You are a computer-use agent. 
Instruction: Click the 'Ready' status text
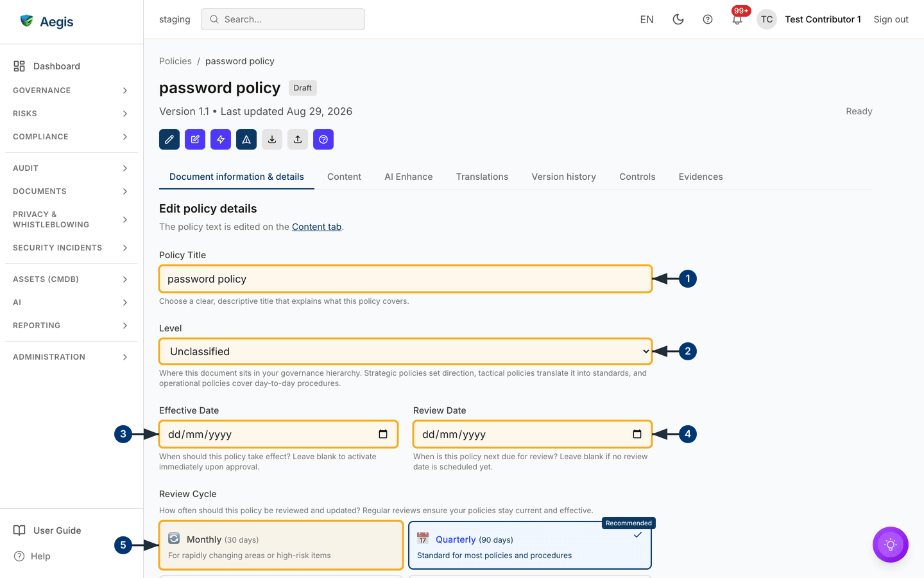[859, 111]
